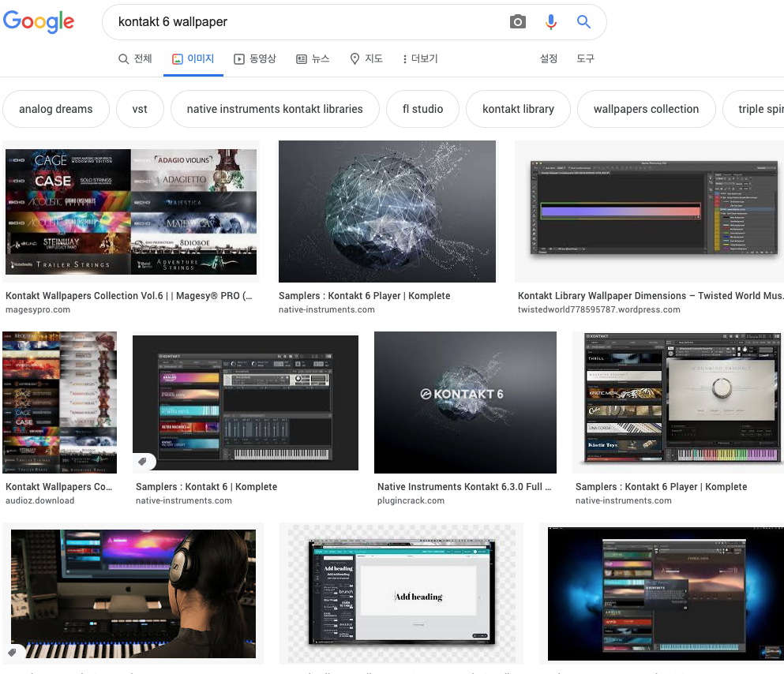The height and width of the screenshot is (674, 784).
Task: Click product tag icon on Kontakt 6 interface image
Action: click(x=142, y=462)
